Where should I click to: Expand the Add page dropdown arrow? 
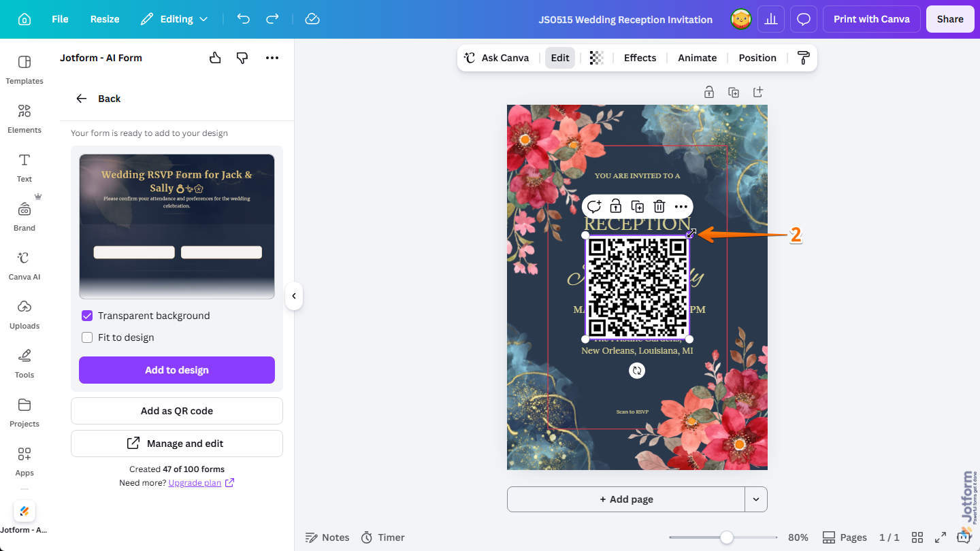756,499
